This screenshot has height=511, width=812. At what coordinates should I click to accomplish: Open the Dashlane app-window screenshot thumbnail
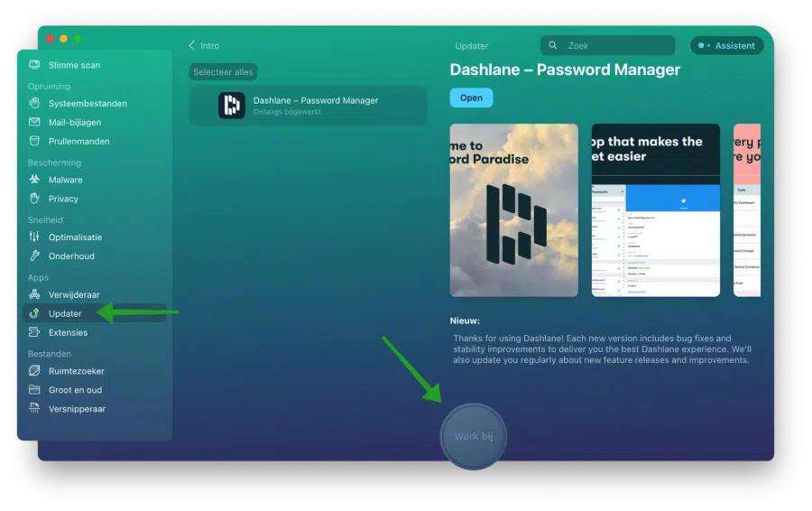click(x=656, y=209)
